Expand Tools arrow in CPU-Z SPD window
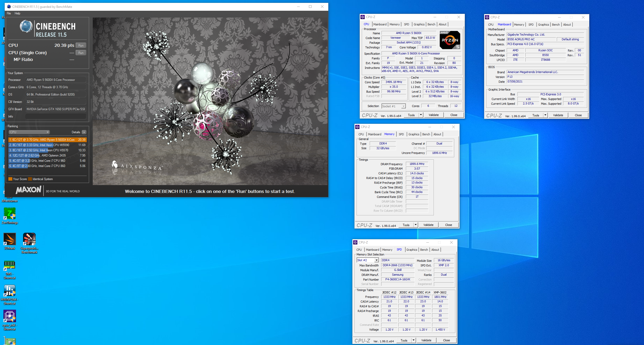This screenshot has width=644, height=345. click(x=413, y=340)
